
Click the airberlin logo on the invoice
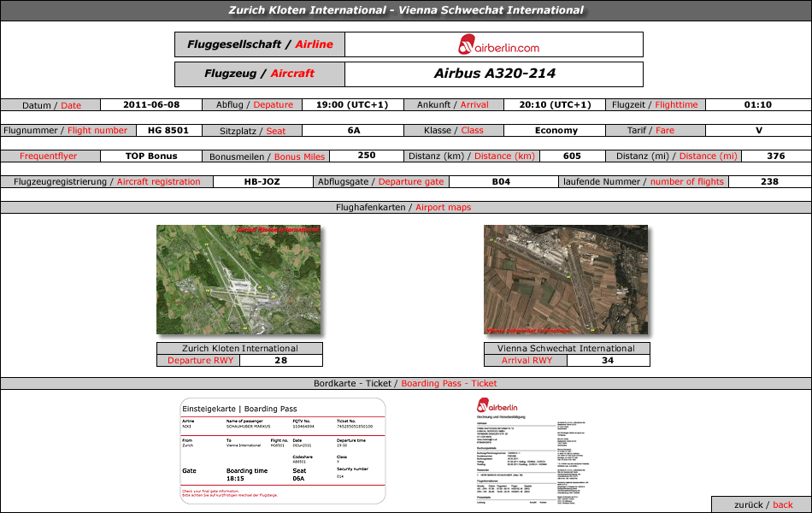pyautogui.click(x=497, y=405)
